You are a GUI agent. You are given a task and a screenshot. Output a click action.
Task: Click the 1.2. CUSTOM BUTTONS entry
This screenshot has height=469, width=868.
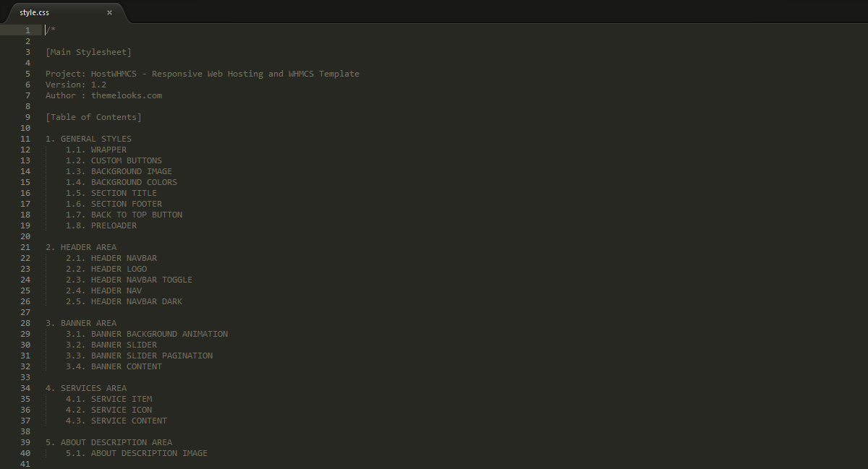(x=114, y=160)
